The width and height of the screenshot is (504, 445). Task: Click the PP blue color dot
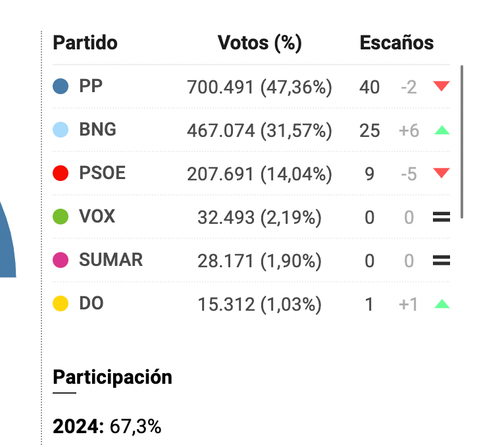[61, 86]
